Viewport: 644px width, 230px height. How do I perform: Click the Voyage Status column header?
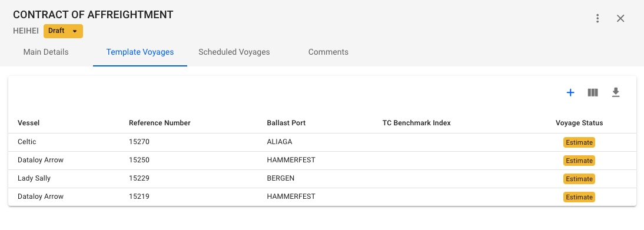pyautogui.click(x=579, y=123)
